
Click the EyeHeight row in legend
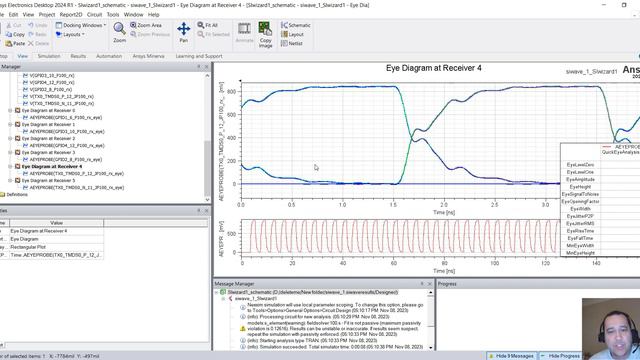[x=580, y=187]
